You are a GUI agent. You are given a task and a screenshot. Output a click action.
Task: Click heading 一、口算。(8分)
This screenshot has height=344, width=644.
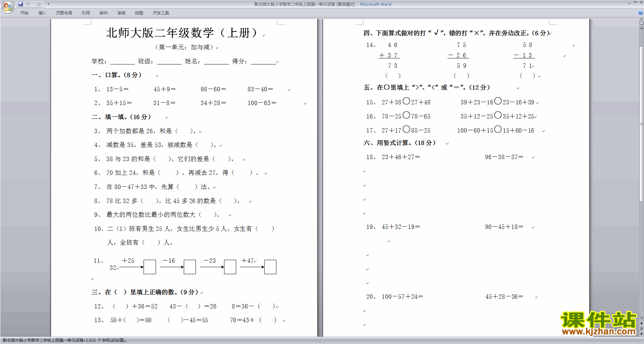coord(117,75)
